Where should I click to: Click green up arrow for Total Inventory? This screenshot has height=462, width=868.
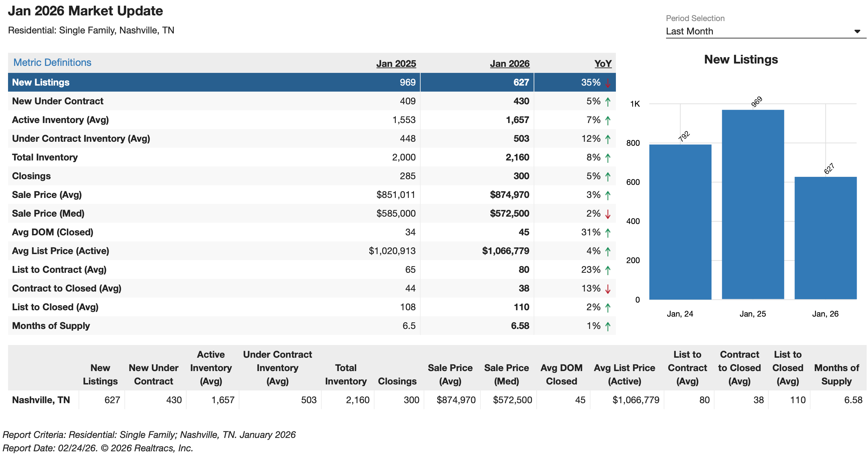click(608, 158)
